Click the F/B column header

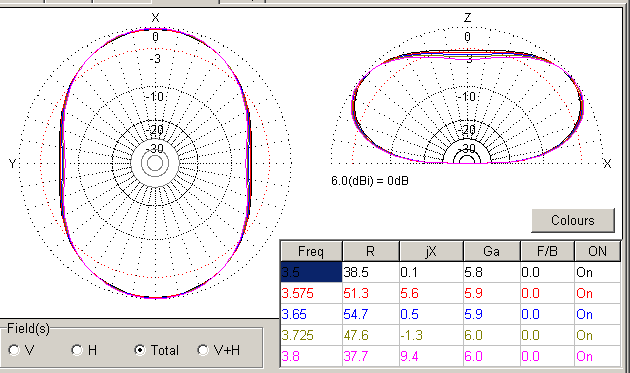547,251
